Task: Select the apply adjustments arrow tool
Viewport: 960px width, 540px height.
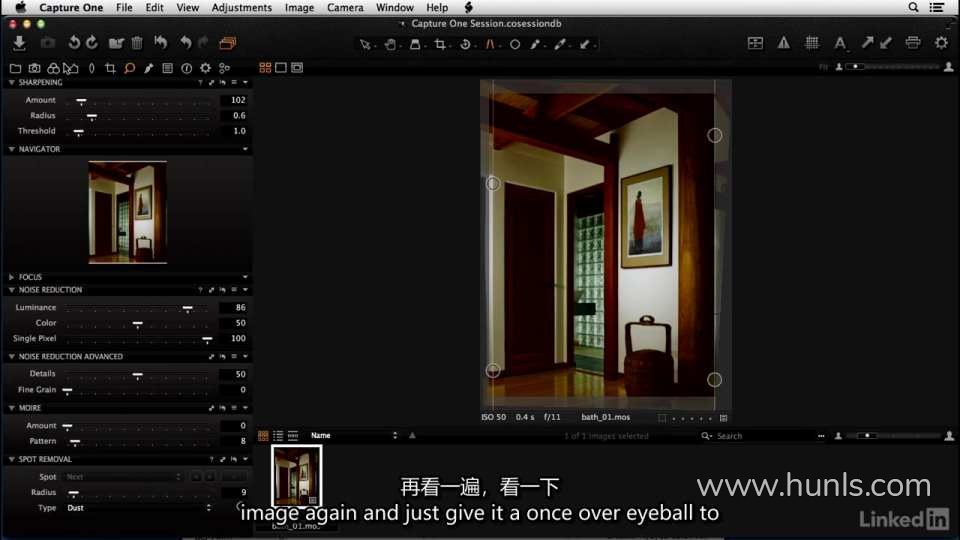Action: click(x=585, y=44)
